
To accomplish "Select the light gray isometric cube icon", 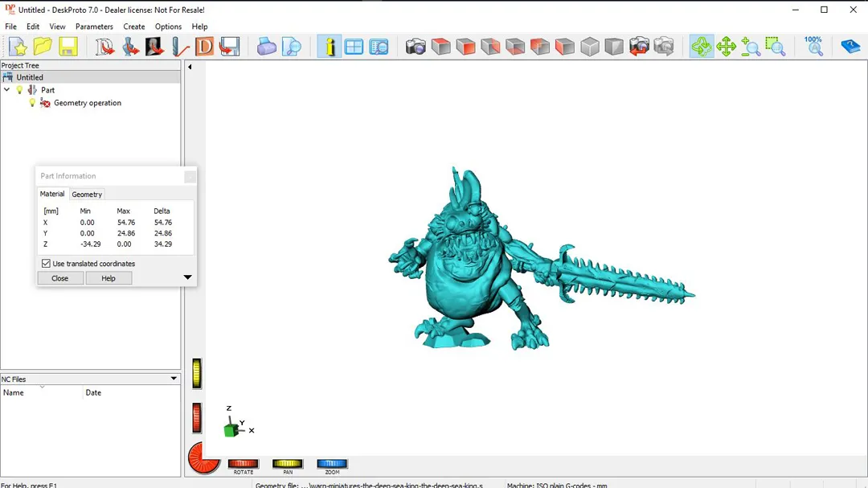I will tap(590, 47).
